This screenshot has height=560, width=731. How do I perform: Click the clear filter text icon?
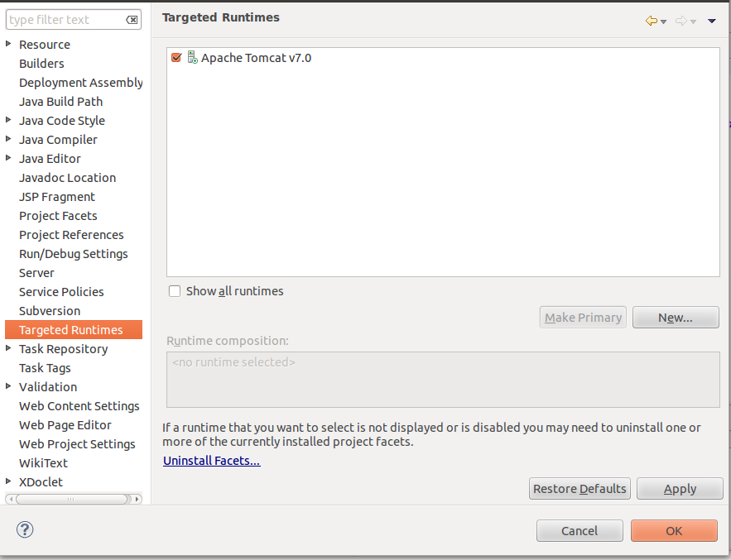(132, 20)
